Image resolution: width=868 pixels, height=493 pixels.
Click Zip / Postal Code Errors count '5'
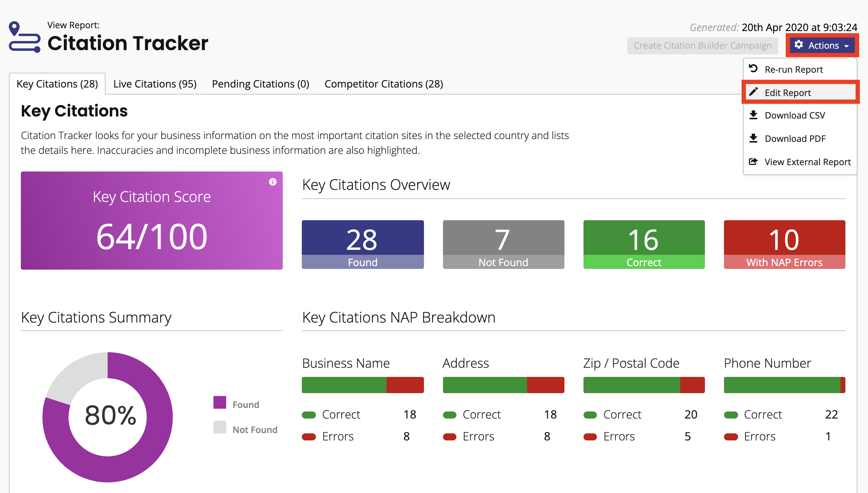pyautogui.click(x=688, y=437)
